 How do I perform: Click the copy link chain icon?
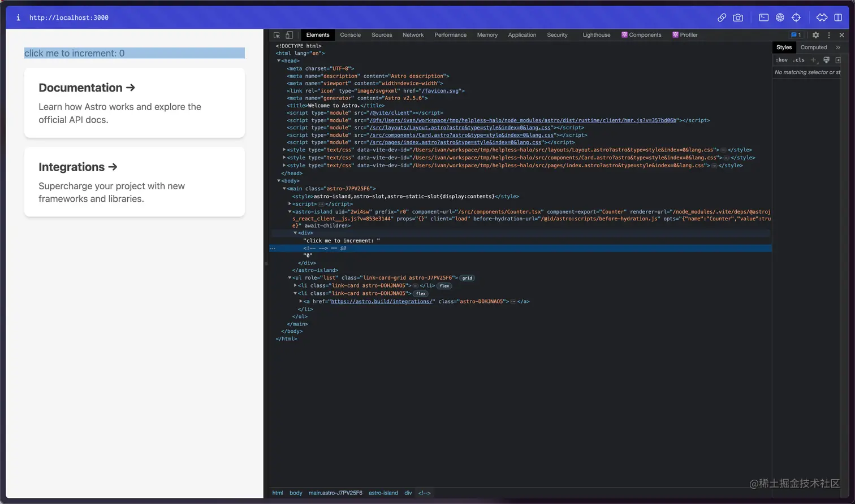(x=722, y=18)
